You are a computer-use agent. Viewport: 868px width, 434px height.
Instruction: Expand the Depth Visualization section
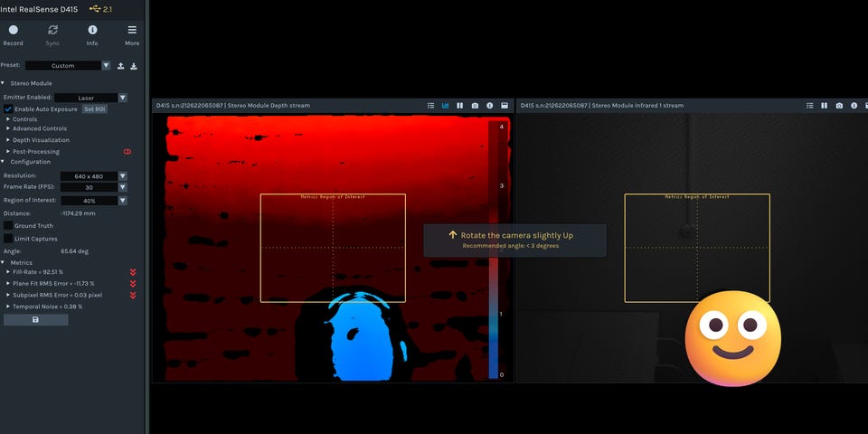click(8, 140)
